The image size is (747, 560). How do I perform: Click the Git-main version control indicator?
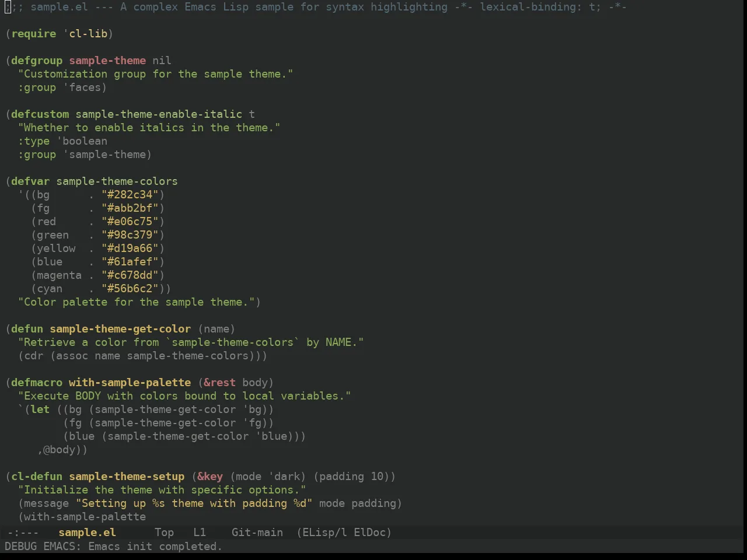pos(257,532)
